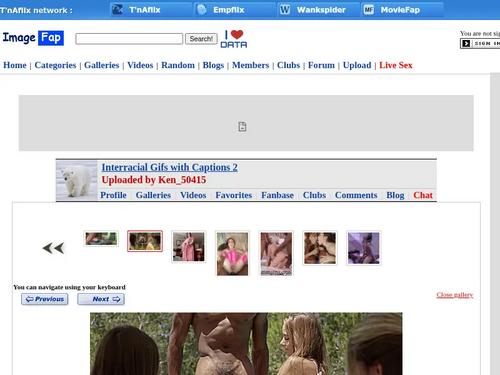500x375 pixels.
Task: Open the Categories menu item
Action: pos(55,65)
